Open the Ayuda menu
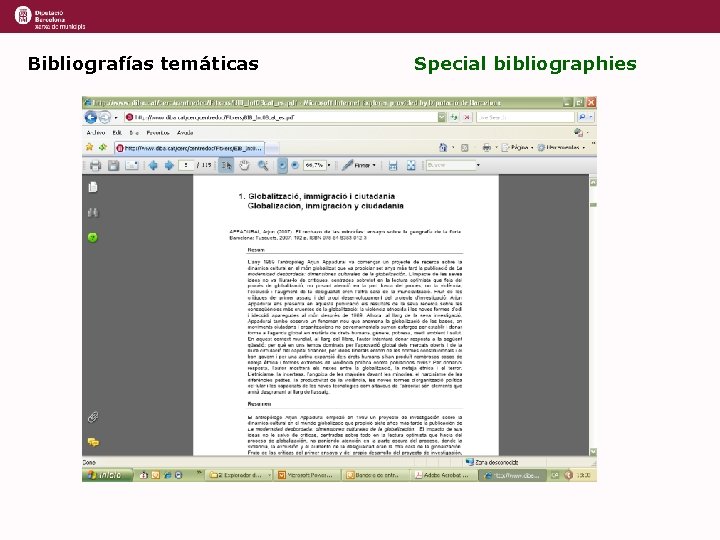 [185, 133]
